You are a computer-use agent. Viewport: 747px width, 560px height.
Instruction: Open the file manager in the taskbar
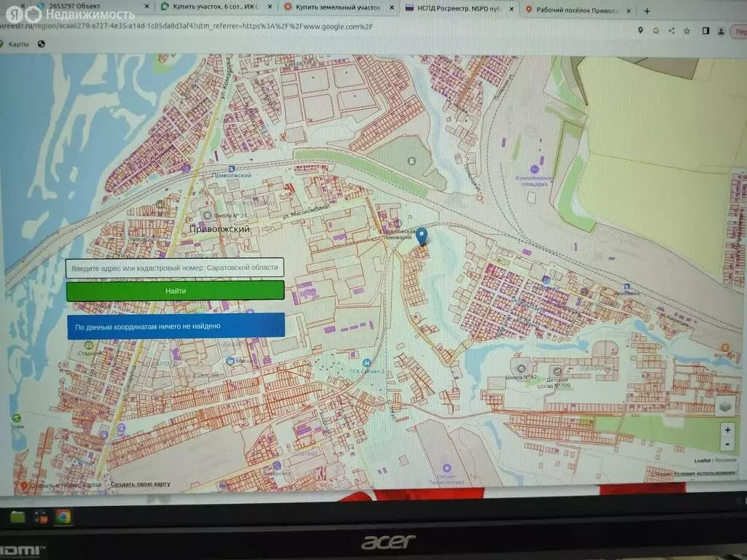pos(17,516)
